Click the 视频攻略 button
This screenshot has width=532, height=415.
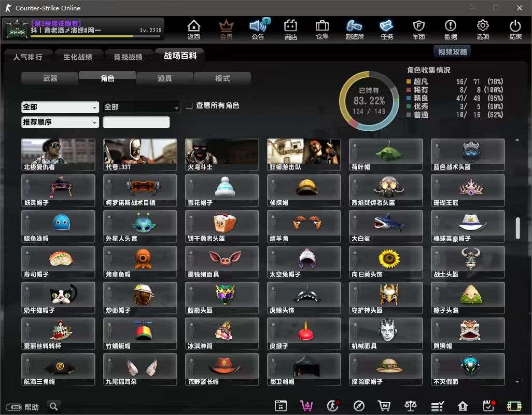pos(452,52)
